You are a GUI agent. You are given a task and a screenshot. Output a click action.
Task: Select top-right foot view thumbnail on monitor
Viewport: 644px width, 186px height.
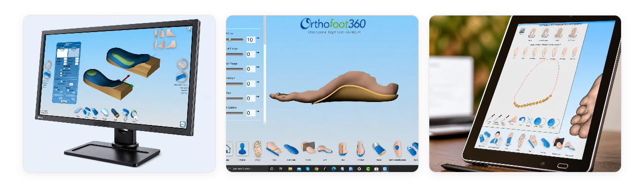pos(171,33)
